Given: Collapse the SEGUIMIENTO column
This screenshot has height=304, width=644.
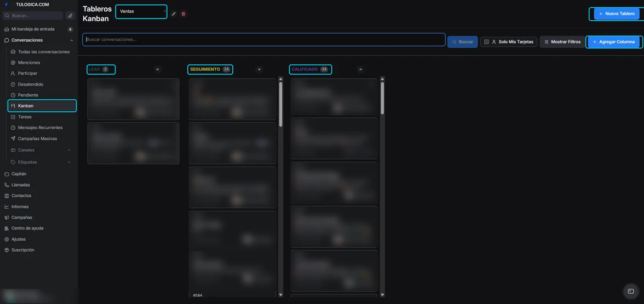Looking at the screenshot, I should point(259,69).
